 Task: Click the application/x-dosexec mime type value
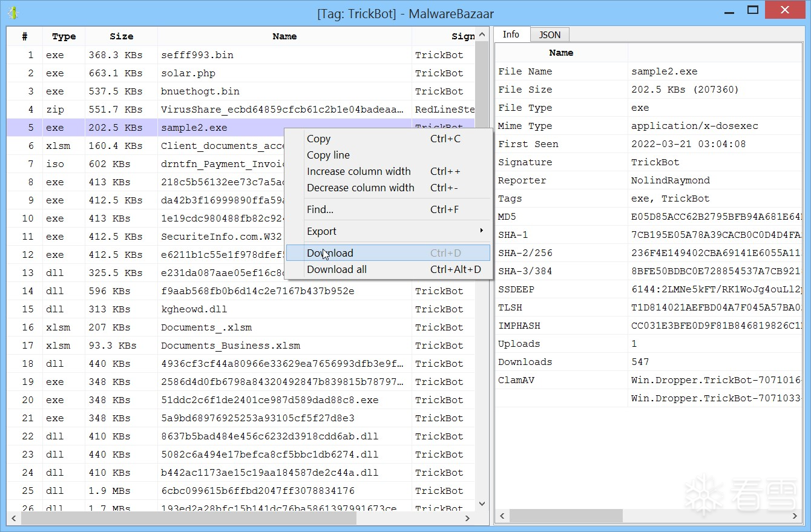pos(695,126)
